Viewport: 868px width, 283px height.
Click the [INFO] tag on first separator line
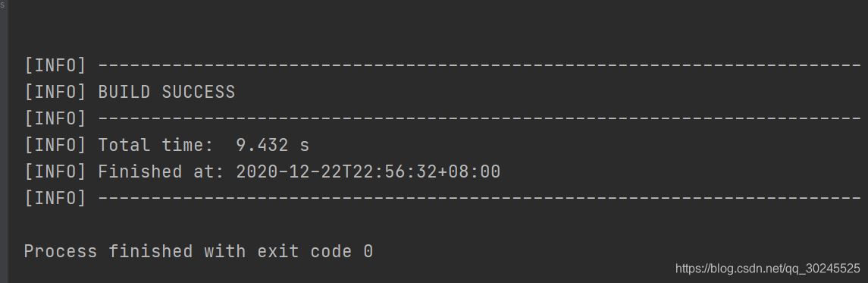tap(55, 65)
